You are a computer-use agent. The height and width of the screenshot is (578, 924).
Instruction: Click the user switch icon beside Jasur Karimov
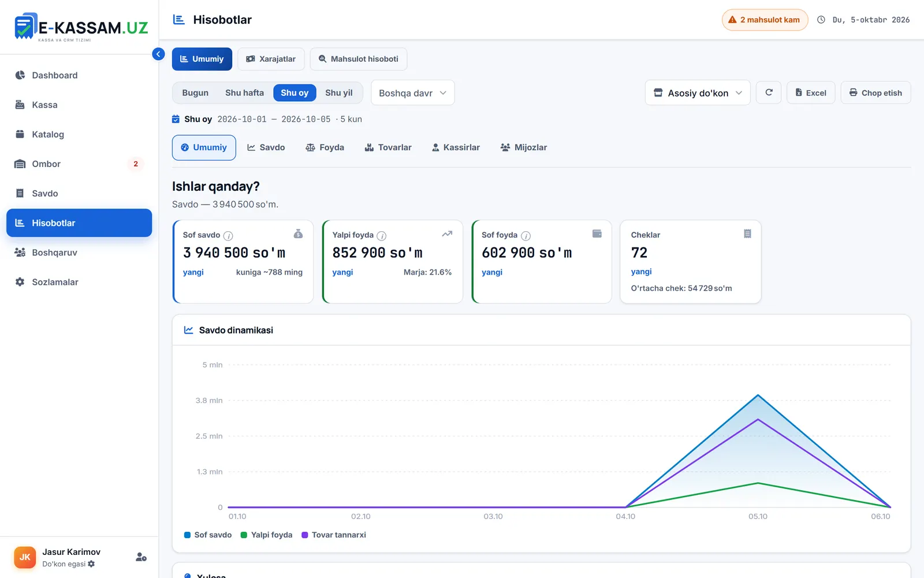[x=141, y=557]
